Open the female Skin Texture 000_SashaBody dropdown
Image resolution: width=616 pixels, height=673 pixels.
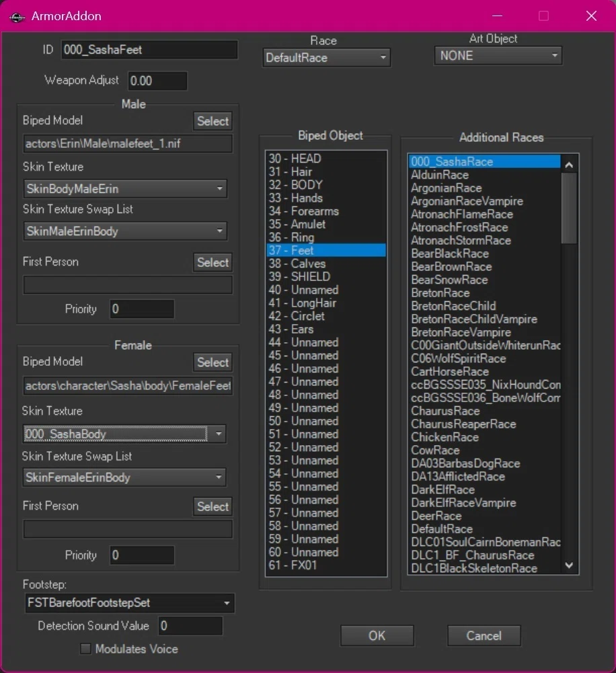[124, 434]
